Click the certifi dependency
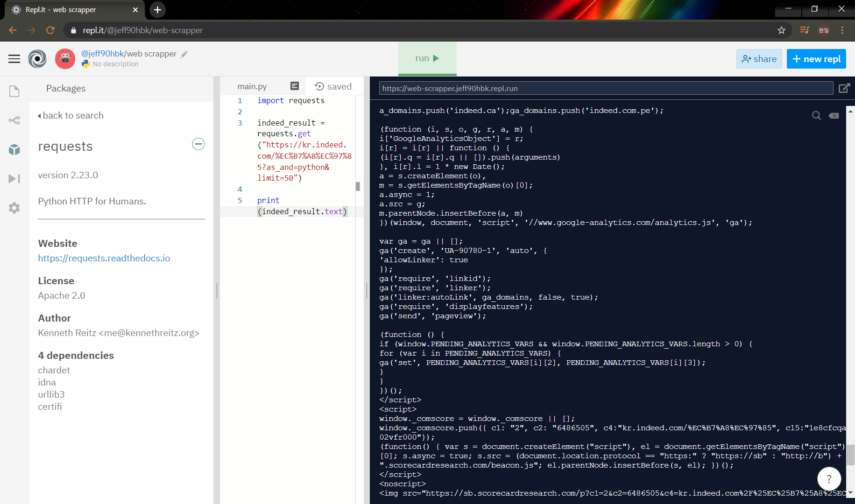This screenshot has height=504, width=855. tap(50, 406)
